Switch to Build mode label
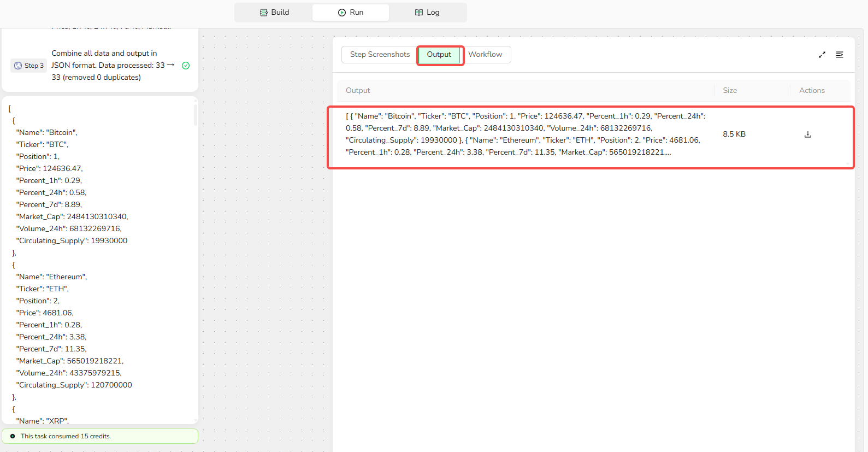Image resolution: width=868 pixels, height=452 pixels. 280,13
